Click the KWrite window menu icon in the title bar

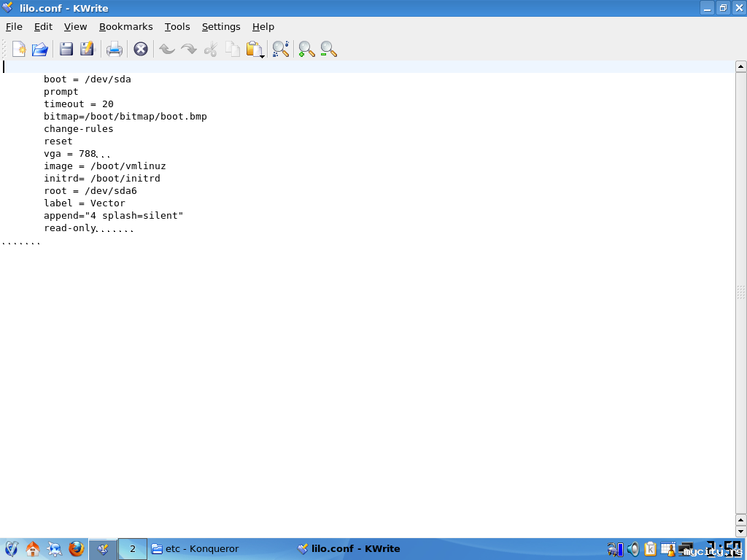coord(7,7)
